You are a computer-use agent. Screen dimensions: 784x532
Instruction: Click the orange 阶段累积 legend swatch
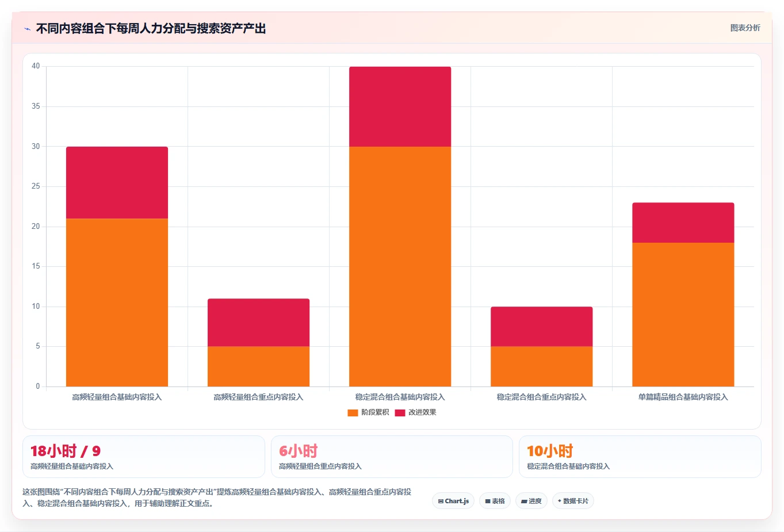pyautogui.click(x=353, y=413)
